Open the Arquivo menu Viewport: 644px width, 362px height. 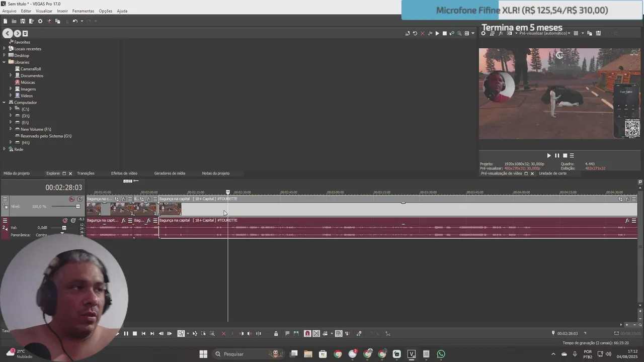[9, 11]
